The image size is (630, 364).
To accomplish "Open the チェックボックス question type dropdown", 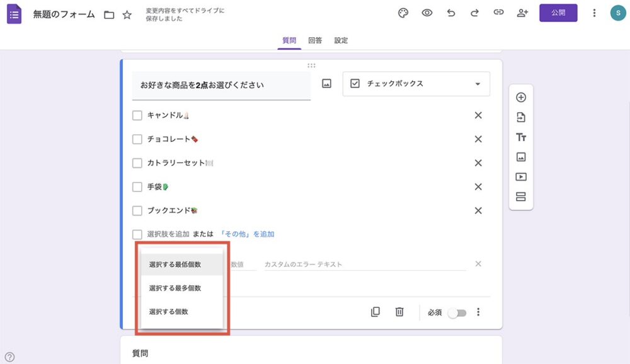I will 416,83.
